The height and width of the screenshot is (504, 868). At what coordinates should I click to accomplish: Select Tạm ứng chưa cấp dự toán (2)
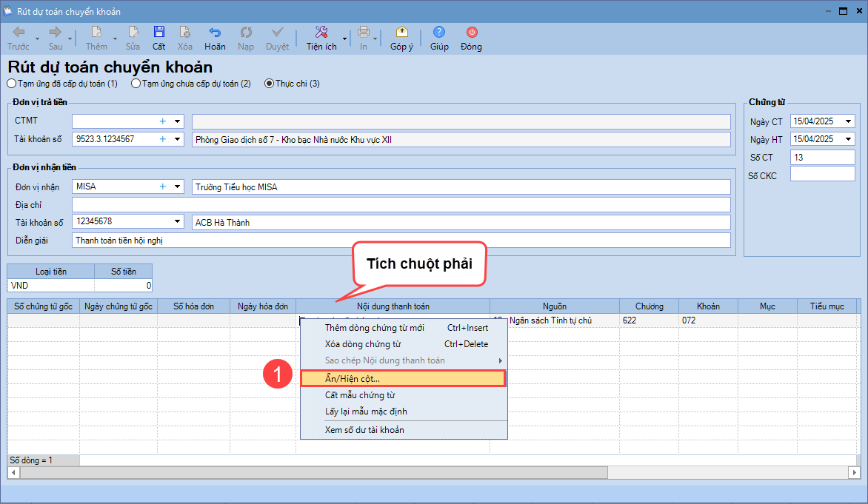pyautogui.click(x=136, y=84)
